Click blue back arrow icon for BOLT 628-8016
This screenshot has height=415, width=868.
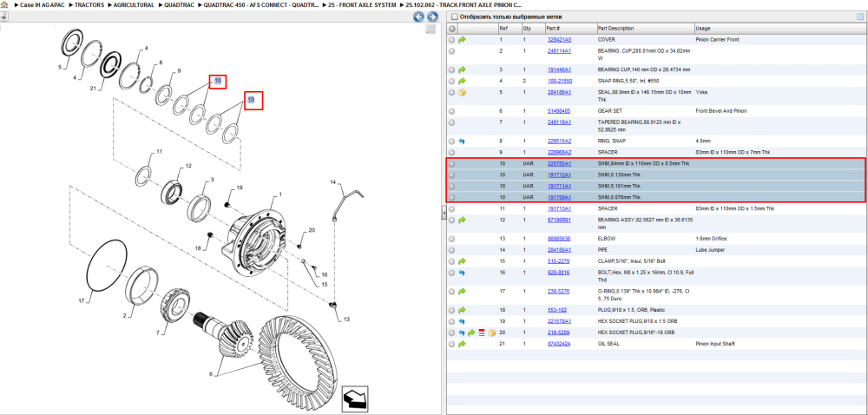click(462, 273)
